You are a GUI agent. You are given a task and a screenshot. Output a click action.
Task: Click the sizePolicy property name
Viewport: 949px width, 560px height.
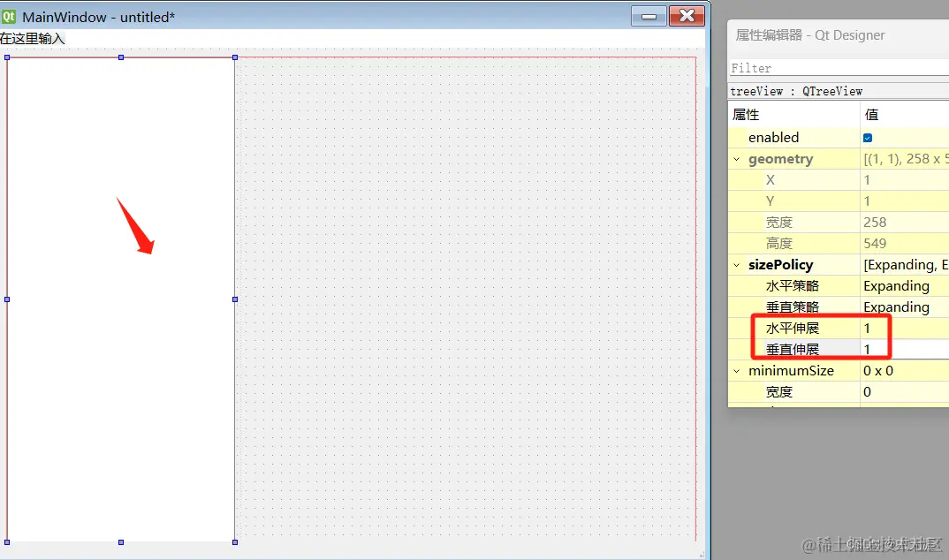click(780, 265)
